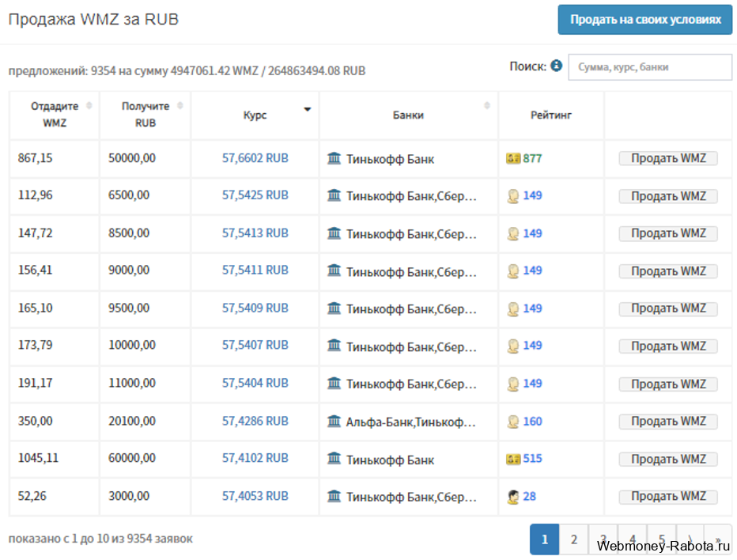Open rating link 28

[x=529, y=497]
